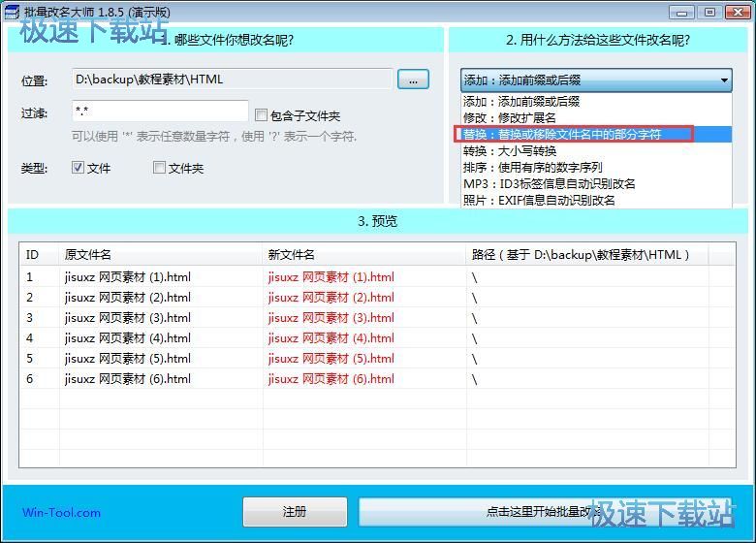This screenshot has height=543, width=756.
Task: Maximize the 批量改名大师 window
Action: [x=709, y=12]
